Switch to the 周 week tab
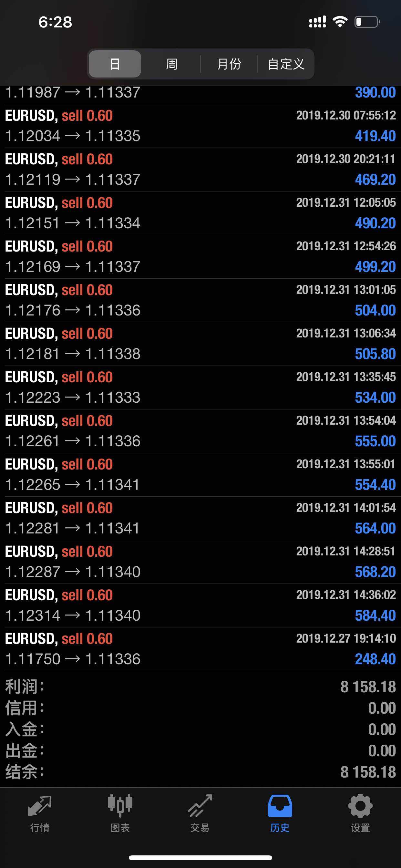The height and width of the screenshot is (868, 401). (171, 64)
